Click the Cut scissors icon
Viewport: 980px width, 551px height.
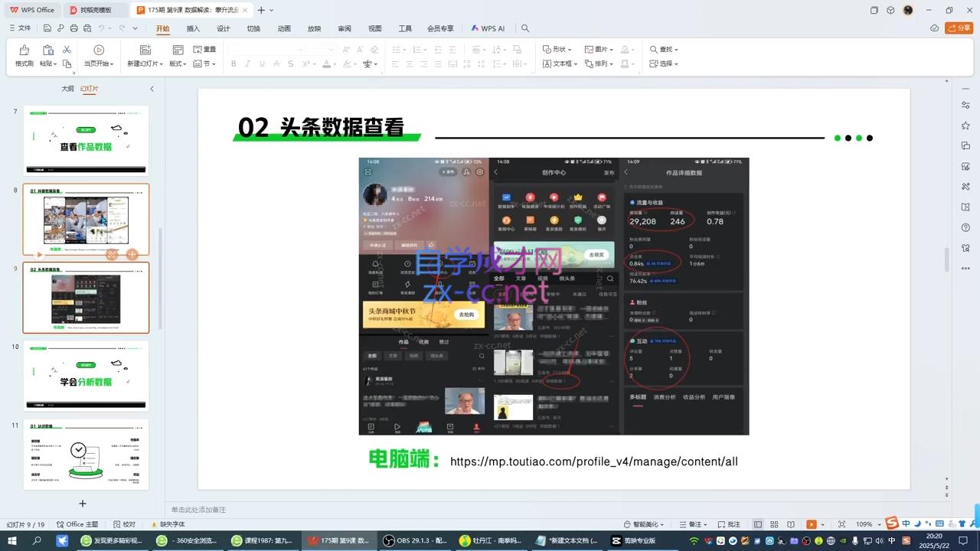[67, 50]
